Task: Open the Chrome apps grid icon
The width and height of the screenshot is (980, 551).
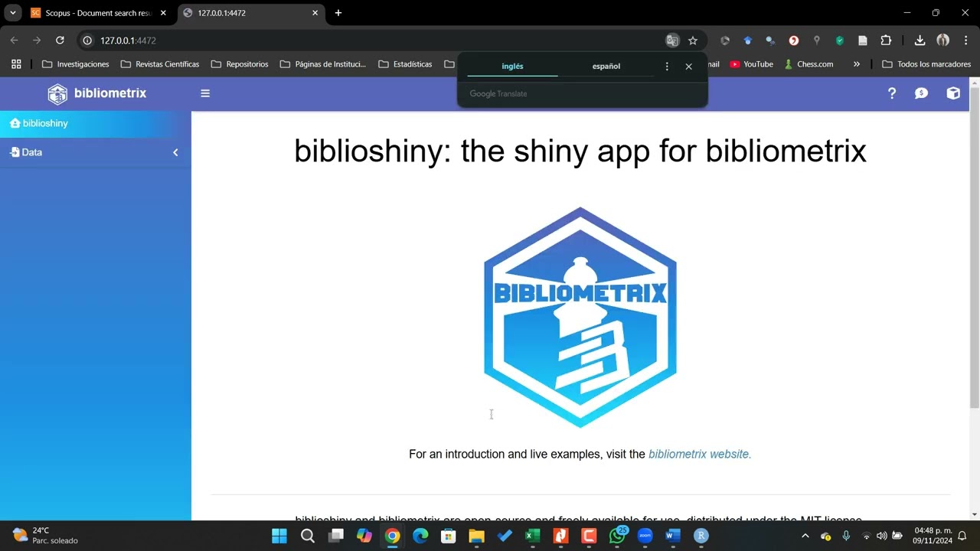Action: pos(16,64)
